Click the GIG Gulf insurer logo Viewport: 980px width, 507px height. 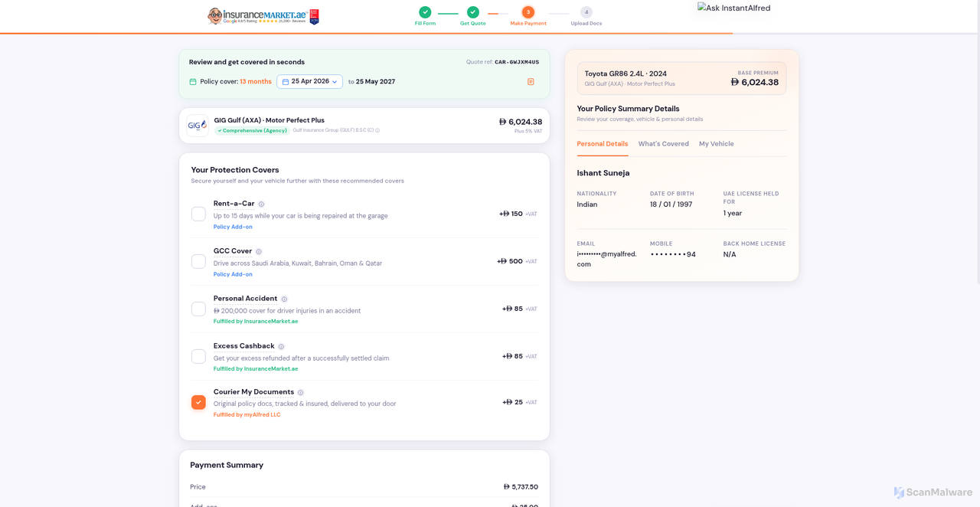198,125
